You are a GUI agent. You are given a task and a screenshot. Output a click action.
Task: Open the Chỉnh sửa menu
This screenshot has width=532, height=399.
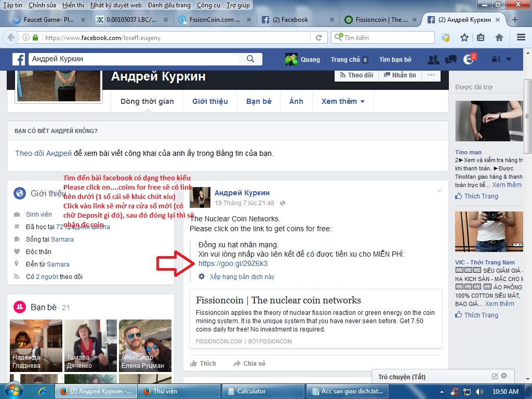click(42, 5)
